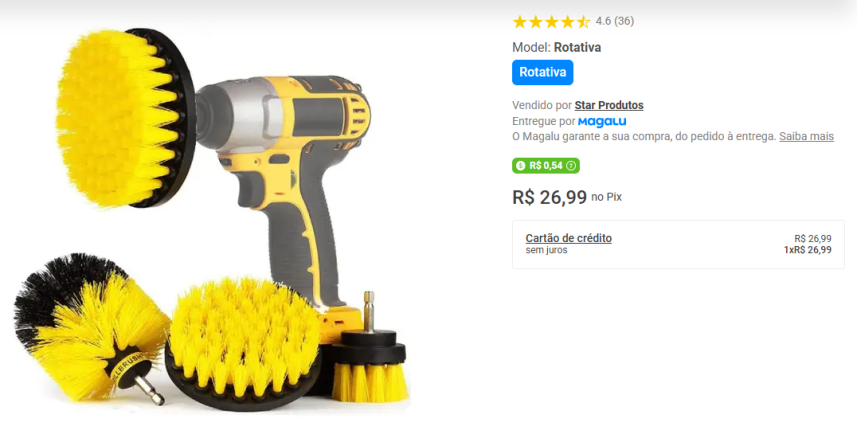Click the coin icon in green cashback badge
Image resolution: width=857 pixels, height=438 pixels.
tap(520, 166)
